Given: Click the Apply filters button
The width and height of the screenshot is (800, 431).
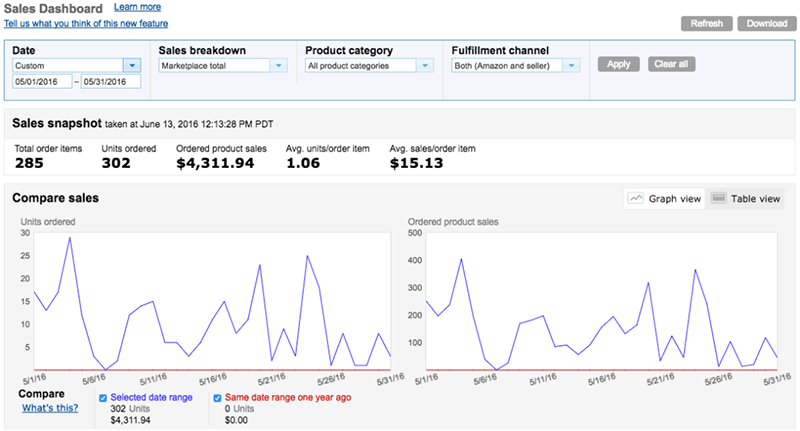Looking at the screenshot, I should coord(618,64).
